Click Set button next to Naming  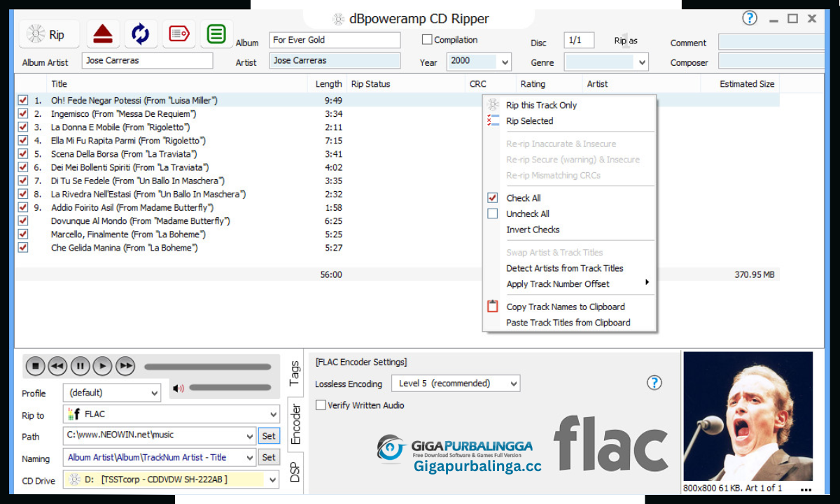(269, 458)
